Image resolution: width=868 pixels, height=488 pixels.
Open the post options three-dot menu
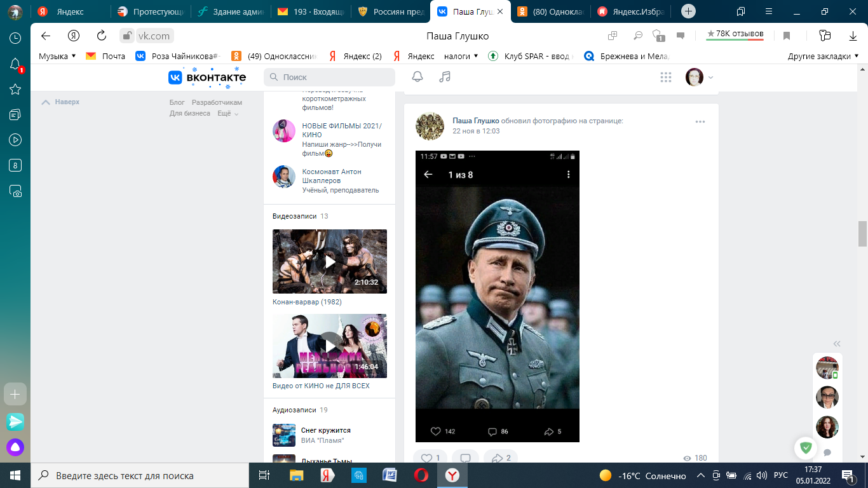tap(700, 121)
